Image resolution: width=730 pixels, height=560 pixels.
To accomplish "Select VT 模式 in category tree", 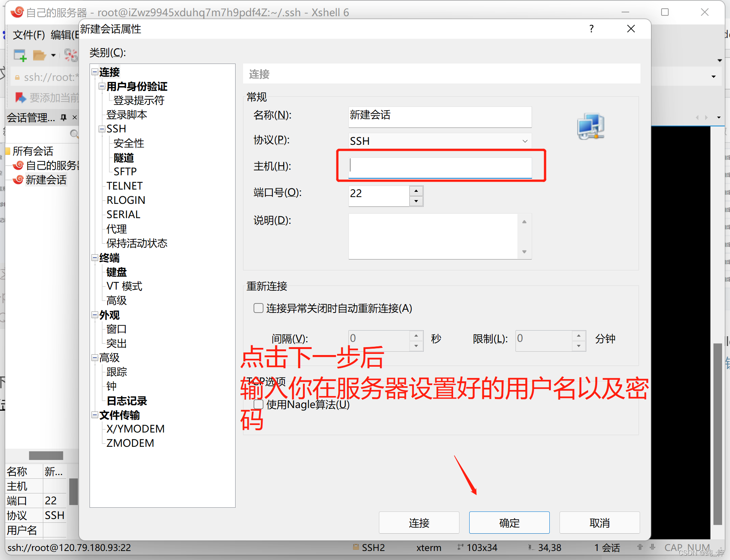I will pos(125,286).
